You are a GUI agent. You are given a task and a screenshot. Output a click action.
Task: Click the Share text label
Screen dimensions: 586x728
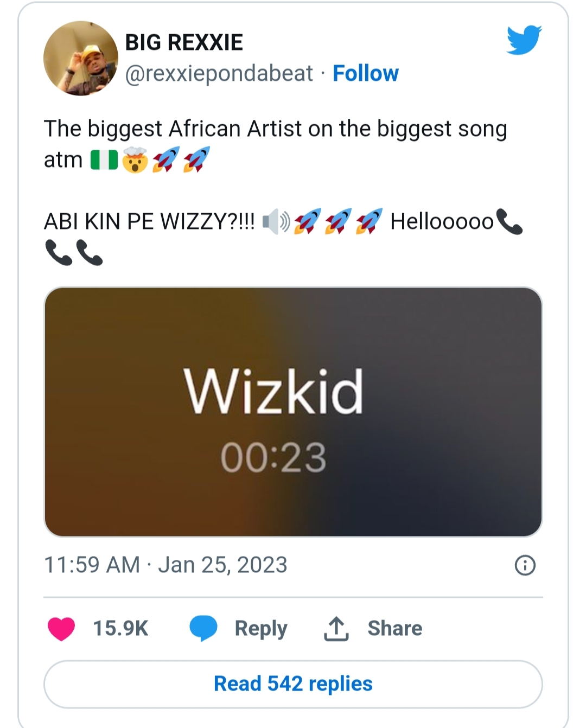[394, 628]
